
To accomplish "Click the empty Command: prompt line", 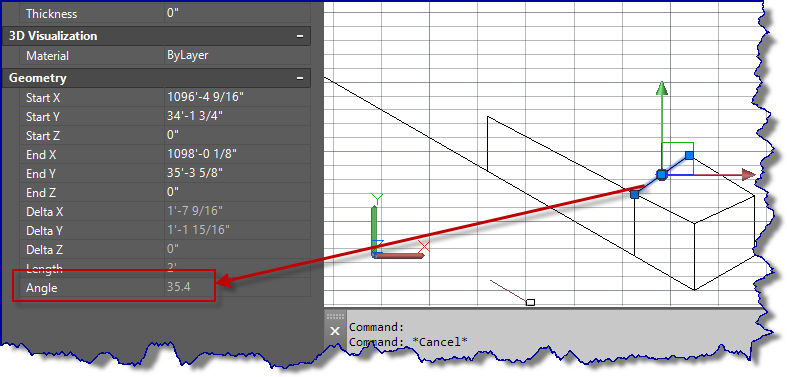I will coord(376,327).
